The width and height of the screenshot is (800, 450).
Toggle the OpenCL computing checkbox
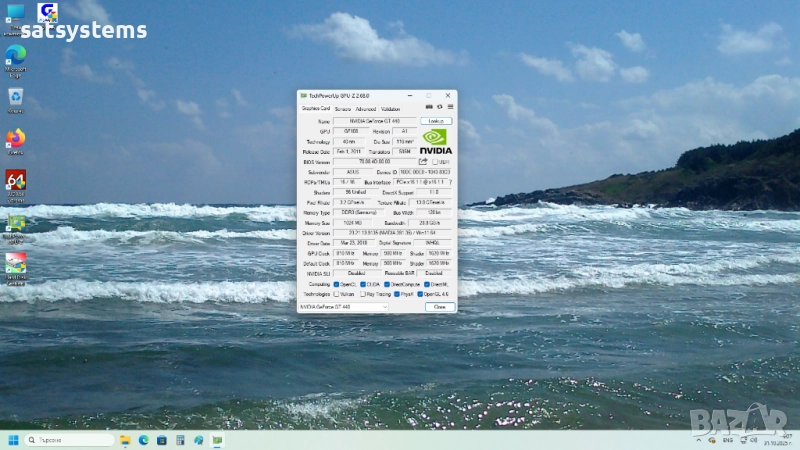(336, 284)
